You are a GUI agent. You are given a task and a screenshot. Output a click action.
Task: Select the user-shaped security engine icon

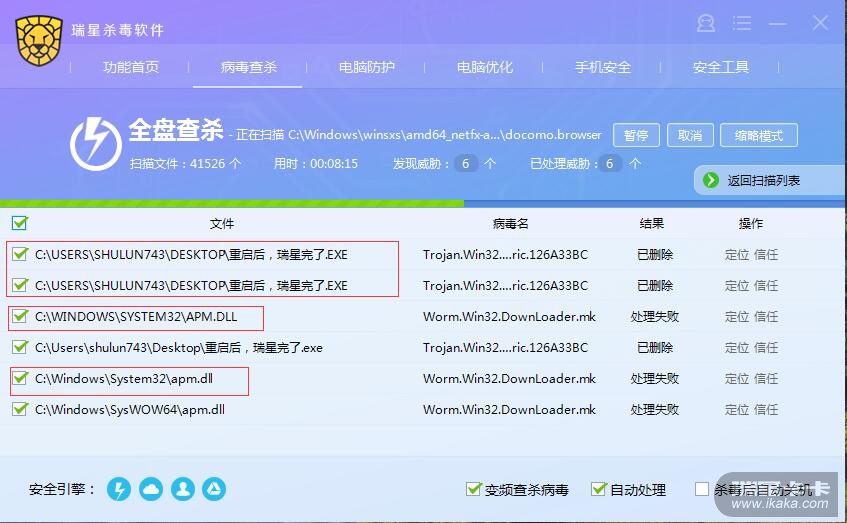coord(183,490)
